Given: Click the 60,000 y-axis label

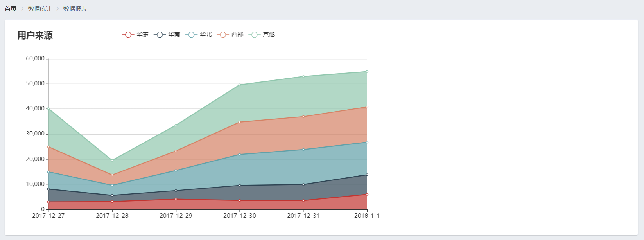Looking at the screenshot, I should tap(35, 58).
